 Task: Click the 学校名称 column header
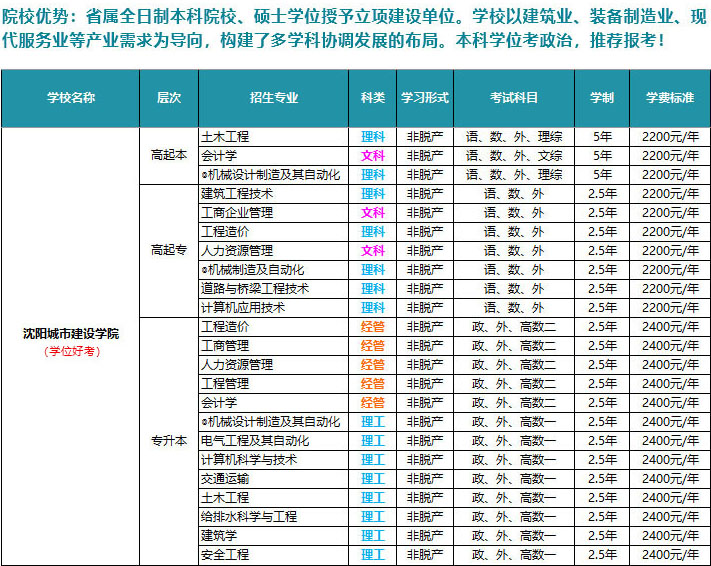(71, 98)
